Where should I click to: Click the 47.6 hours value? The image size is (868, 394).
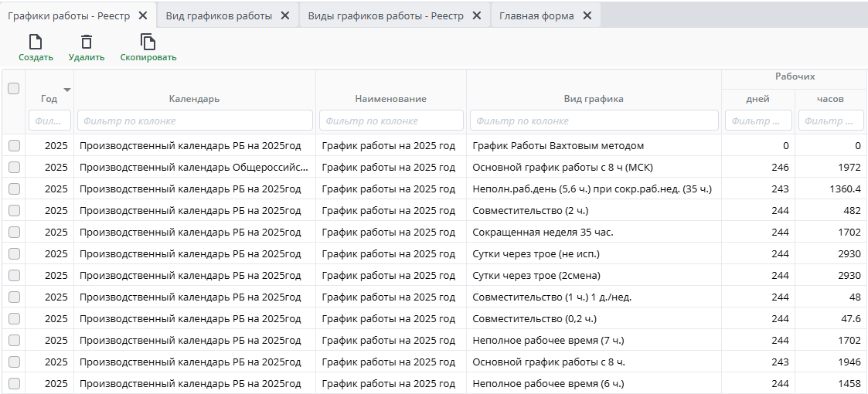pyautogui.click(x=851, y=318)
